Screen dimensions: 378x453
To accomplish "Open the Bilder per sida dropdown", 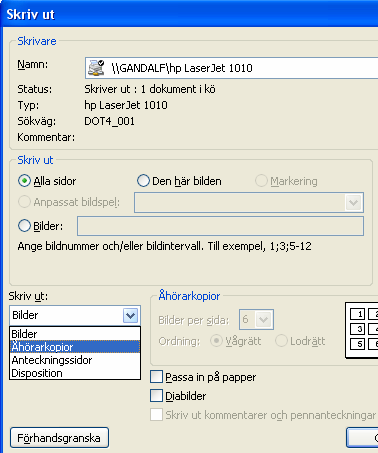I will 264,320.
